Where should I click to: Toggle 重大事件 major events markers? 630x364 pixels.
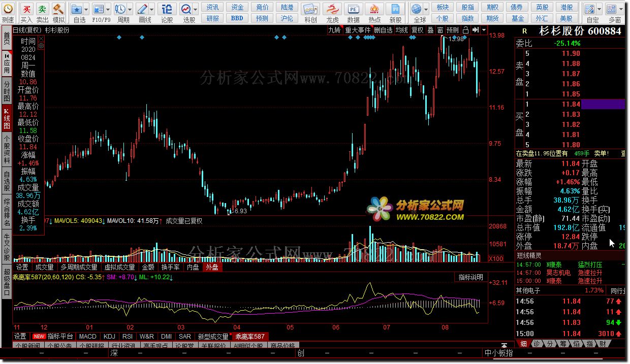pos(358,30)
